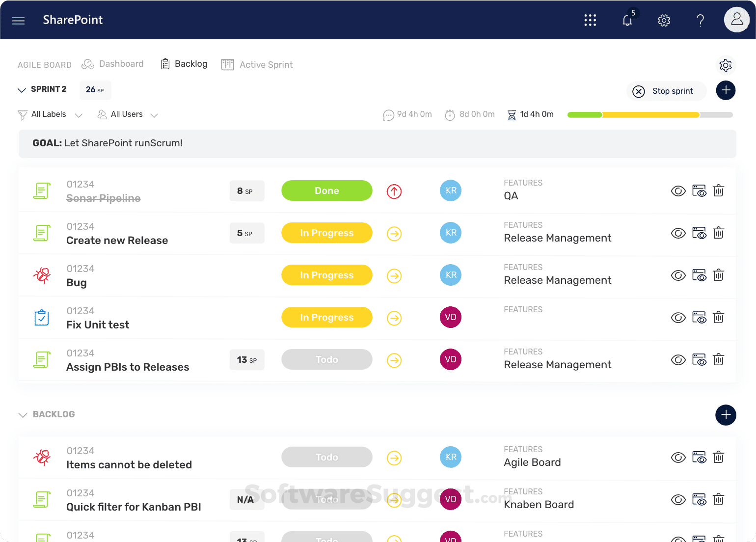Screen dimensions: 756x542
Task: Open the app launcher grid
Action: pos(590,20)
